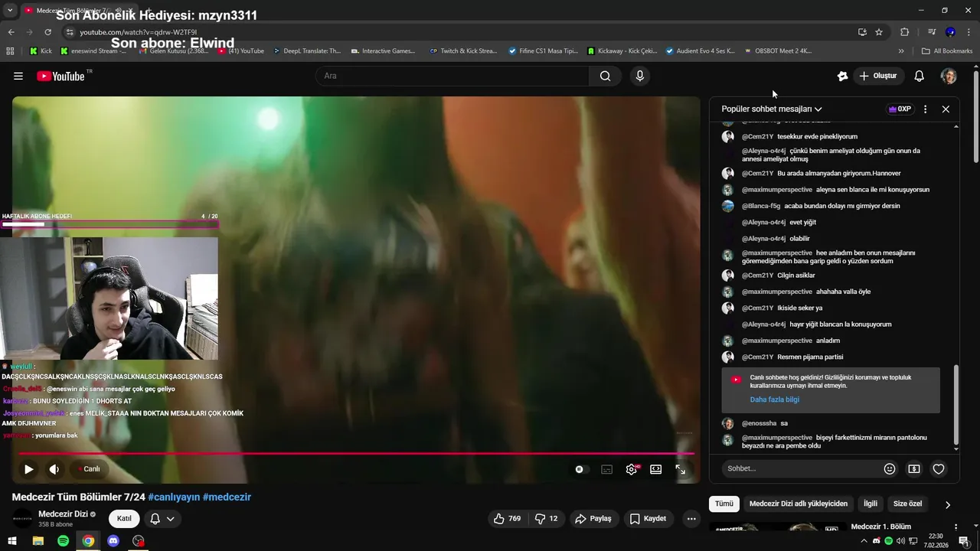Image resolution: width=980 pixels, height=551 pixels.
Task: Select the İlgili filter chip
Action: tap(871, 504)
